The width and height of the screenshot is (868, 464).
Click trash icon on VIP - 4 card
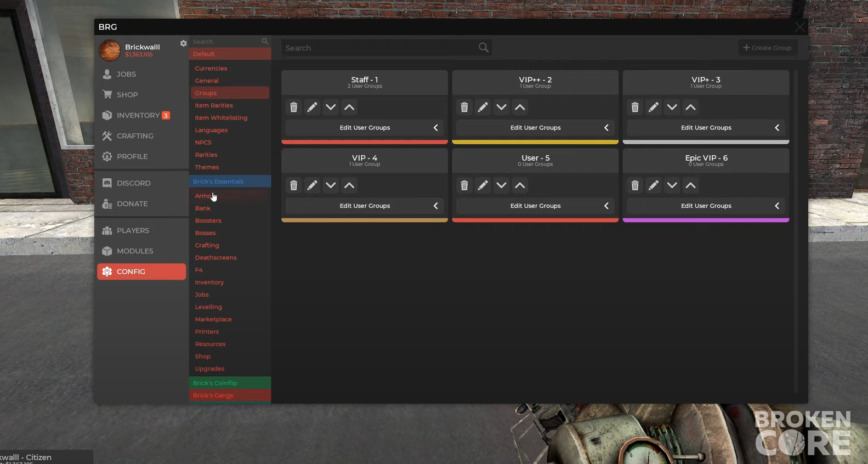[x=293, y=185]
